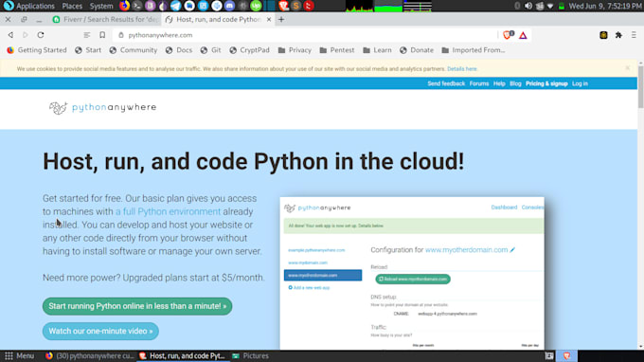Open reader mode icon in toolbar

click(x=87, y=35)
